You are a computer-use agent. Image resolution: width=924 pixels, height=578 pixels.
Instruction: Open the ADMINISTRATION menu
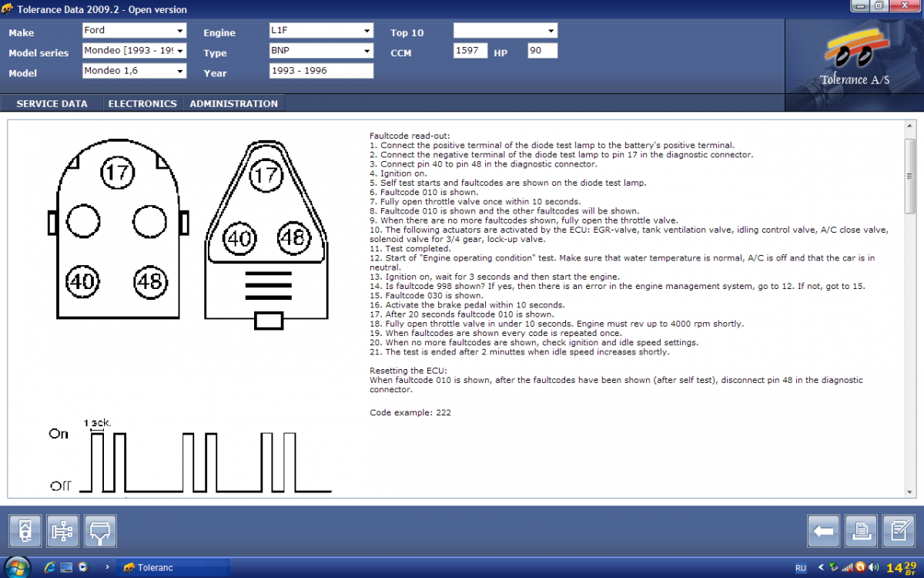[234, 103]
